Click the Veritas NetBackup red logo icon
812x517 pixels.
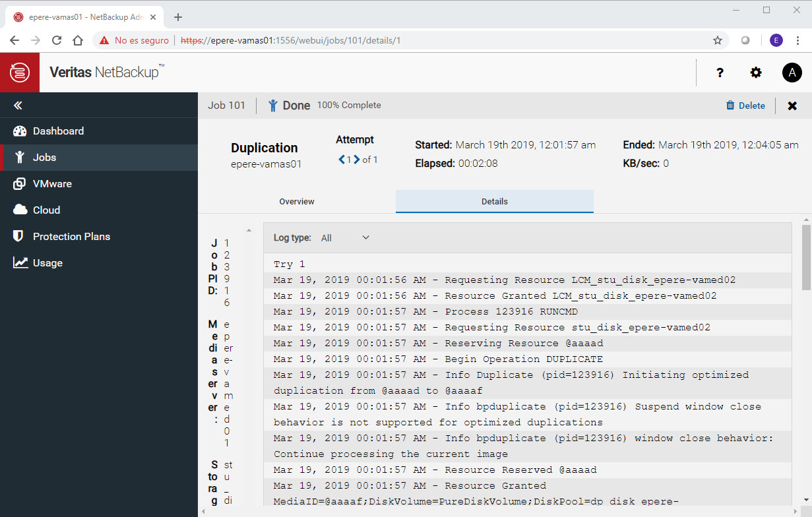coord(20,73)
